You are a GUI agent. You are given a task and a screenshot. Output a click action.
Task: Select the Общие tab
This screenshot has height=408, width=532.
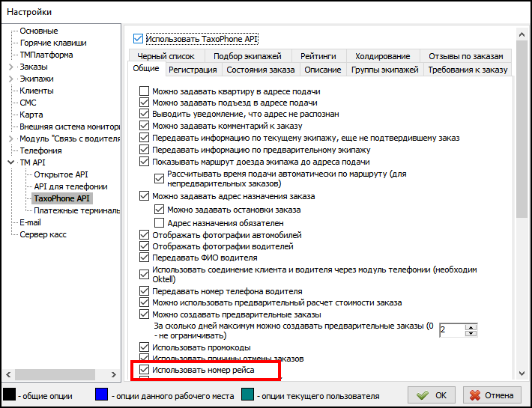click(146, 68)
